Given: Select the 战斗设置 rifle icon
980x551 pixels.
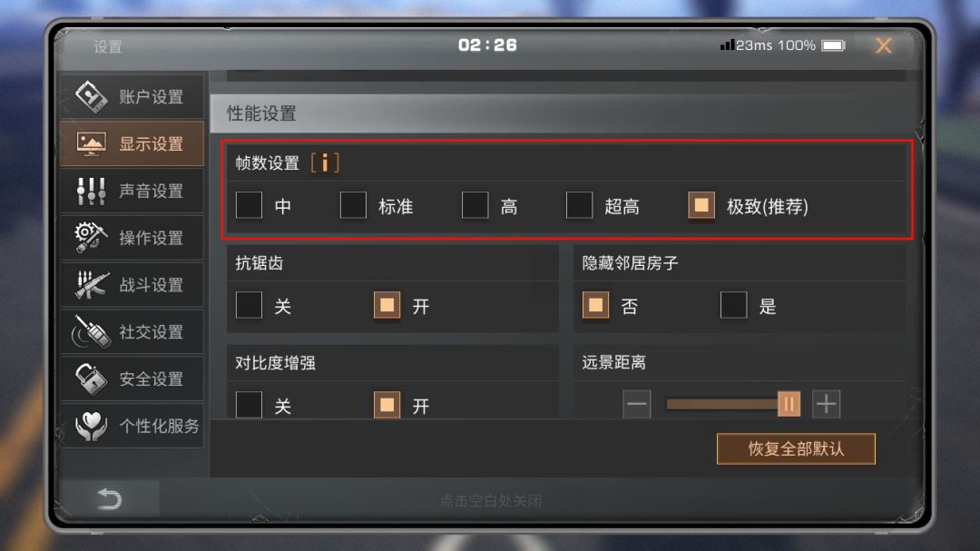Looking at the screenshot, I should (92, 284).
